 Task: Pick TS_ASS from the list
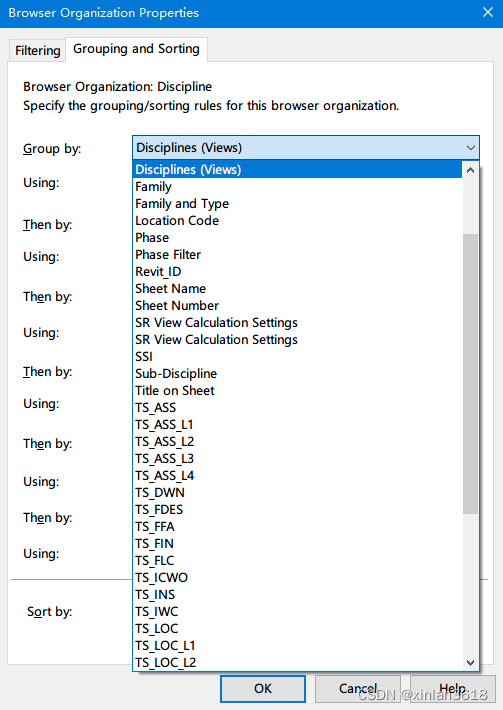(x=297, y=408)
